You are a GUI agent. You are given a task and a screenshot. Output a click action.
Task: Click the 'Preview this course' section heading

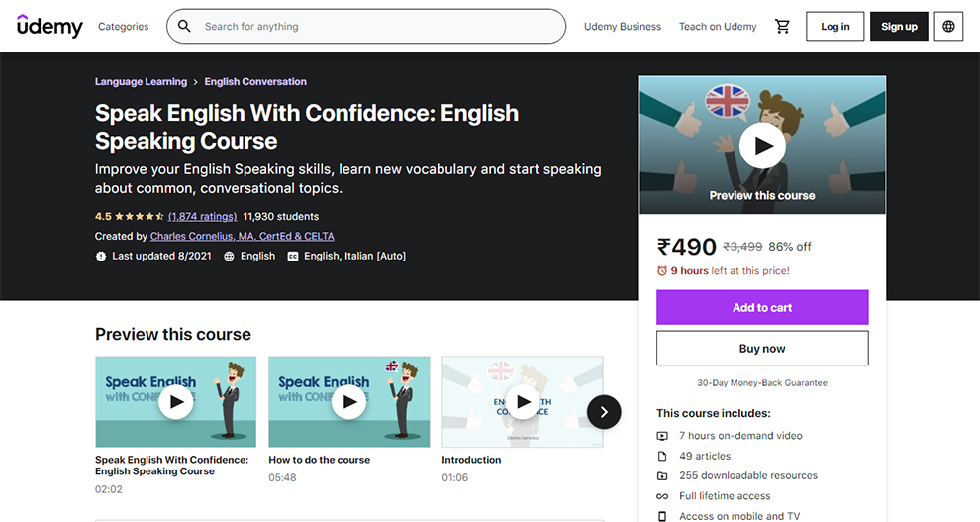tap(172, 335)
